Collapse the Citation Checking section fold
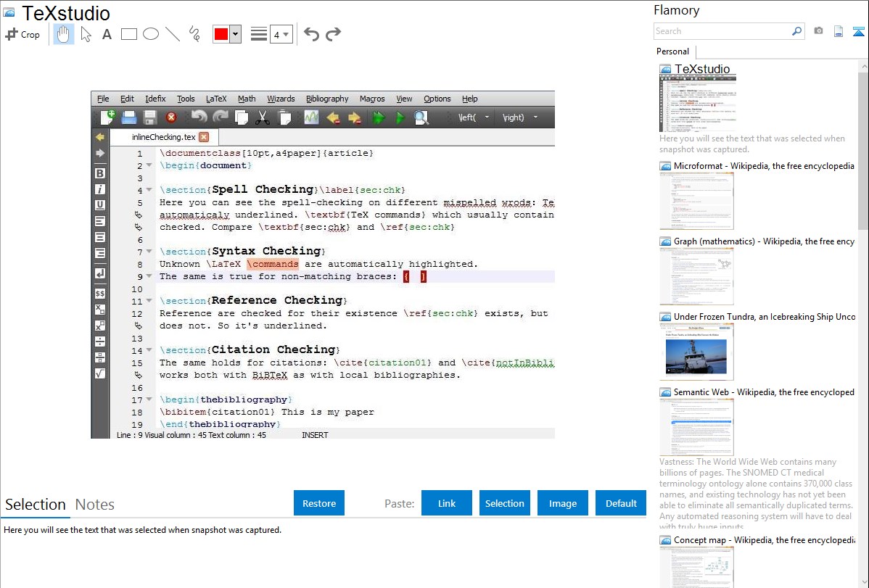The width and height of the screenshot is (869, 588). point(149,350)
